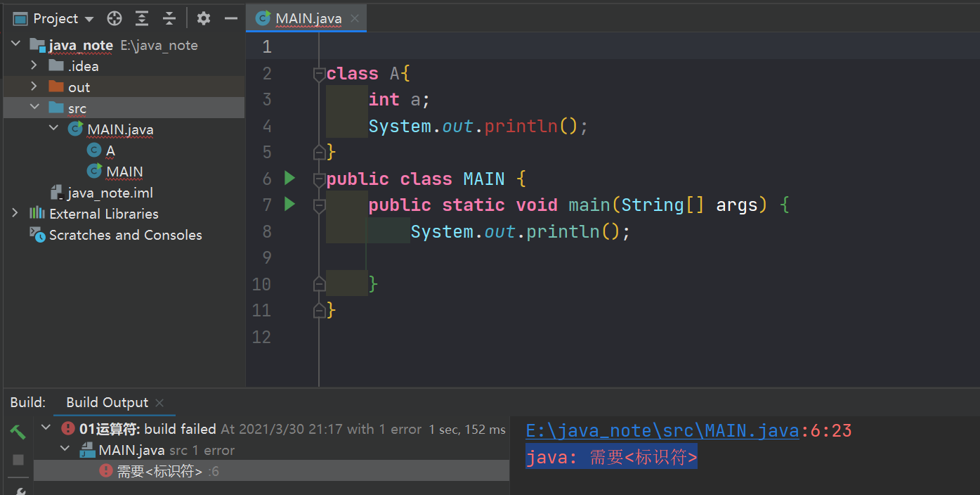Image resolution: width=980 pixels, height=495 pixels.
Task: Run MAIN class via gutter run icon
Action: 290,178
